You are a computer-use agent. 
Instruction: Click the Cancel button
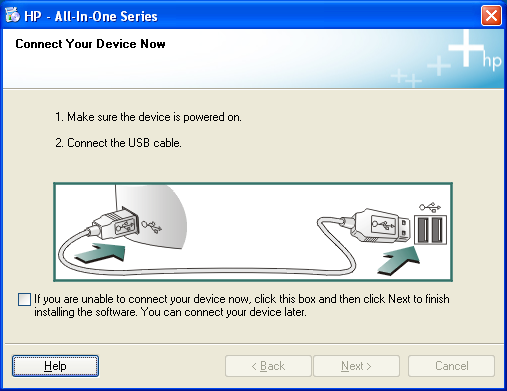click(451, 366)
